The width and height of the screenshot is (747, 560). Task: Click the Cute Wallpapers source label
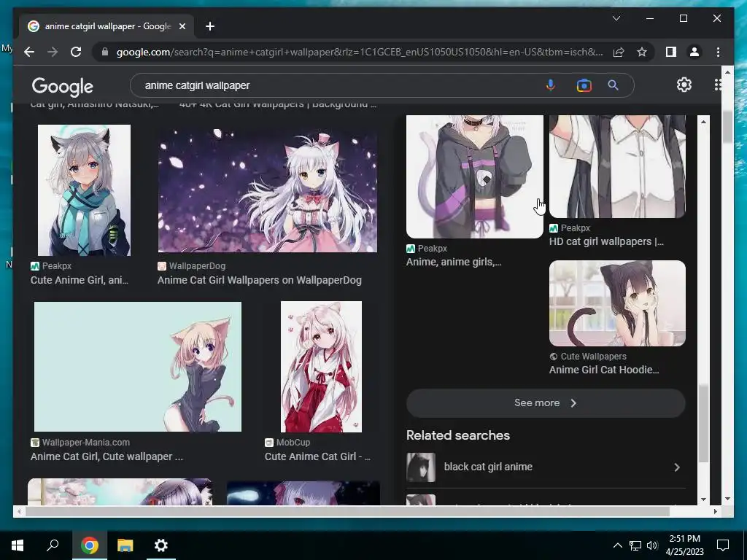[x=593, y=356]
